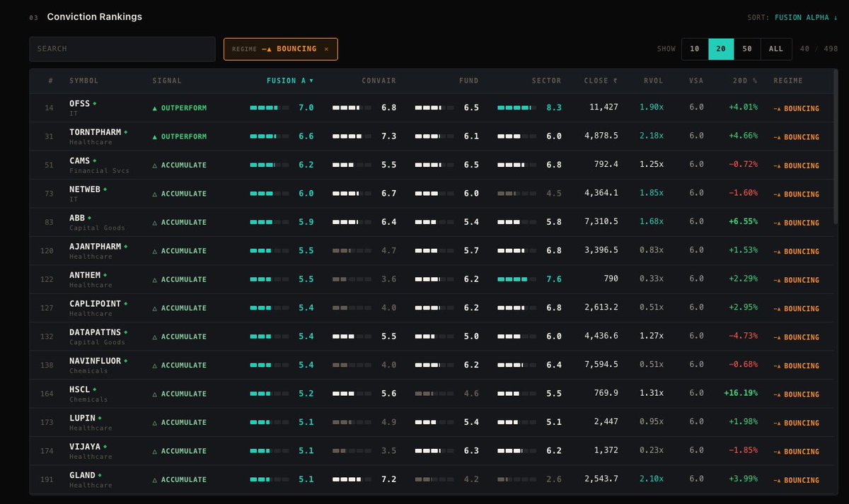Click the BOUNCING regime tag for ABB

tap(797, 223)
